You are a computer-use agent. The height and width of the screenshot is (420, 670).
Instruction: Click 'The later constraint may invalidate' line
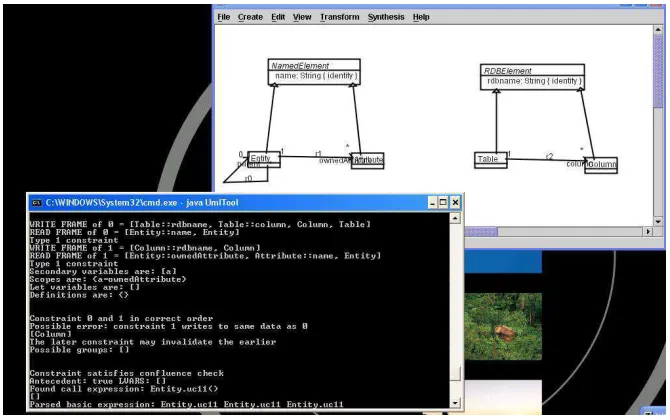coord(153,342)
